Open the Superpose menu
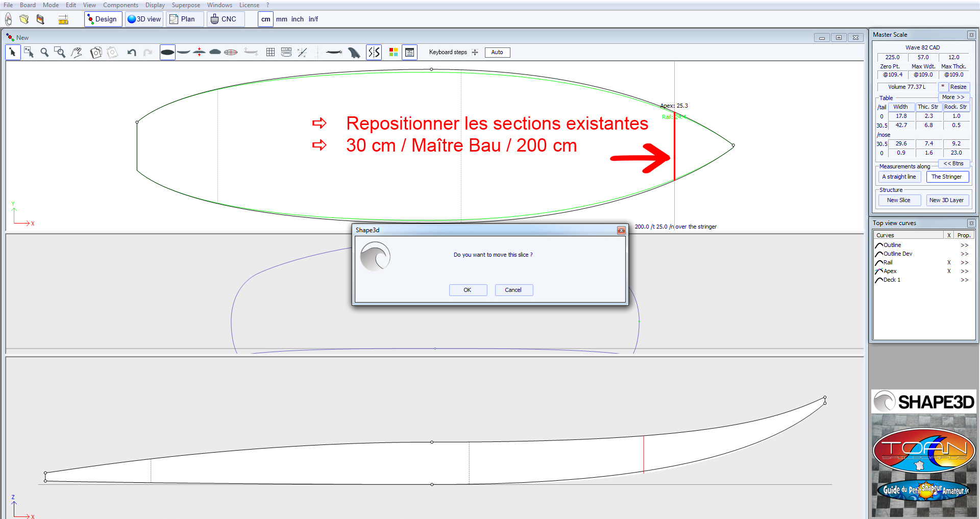Image resolution: width=980 pixels, height=519 pixels. [186, 5]
